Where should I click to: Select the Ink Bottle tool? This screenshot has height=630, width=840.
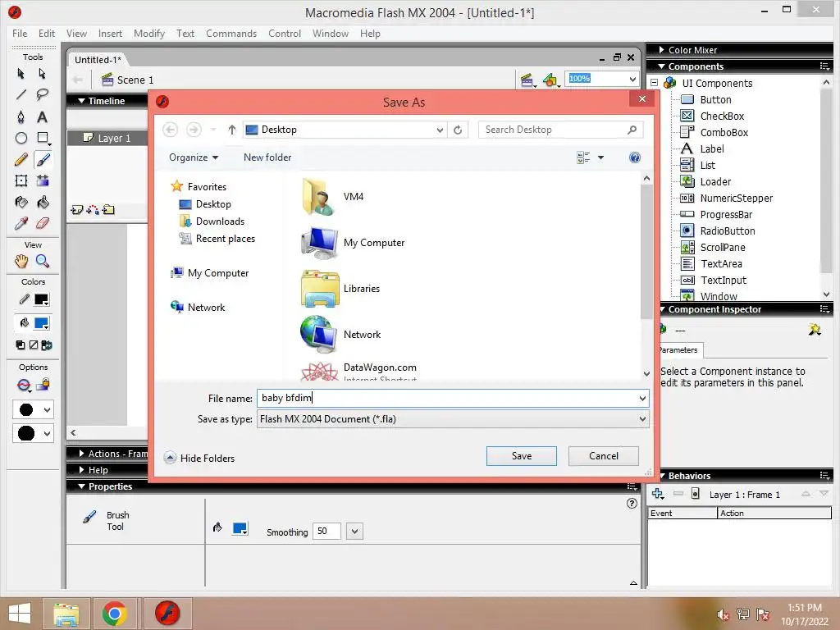click(21, 202)
